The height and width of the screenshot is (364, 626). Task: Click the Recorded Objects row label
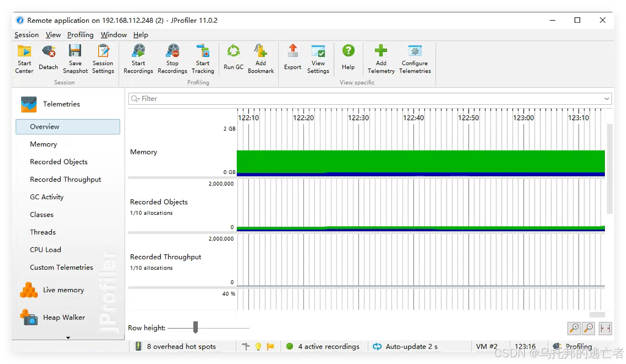159,202
